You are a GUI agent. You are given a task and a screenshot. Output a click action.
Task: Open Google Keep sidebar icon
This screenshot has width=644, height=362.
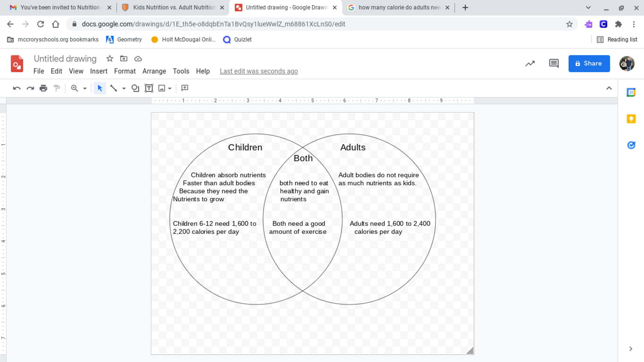631,119
